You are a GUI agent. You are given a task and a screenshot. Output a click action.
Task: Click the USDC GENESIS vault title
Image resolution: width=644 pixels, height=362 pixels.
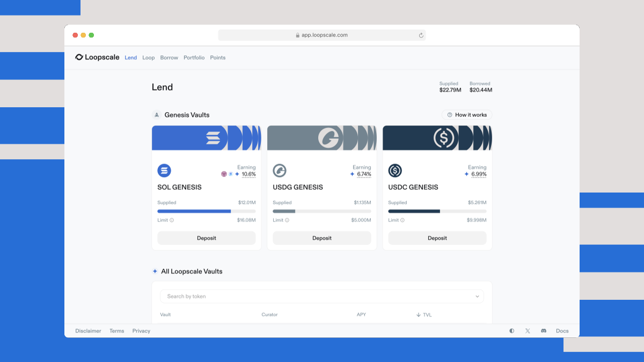(x=413, y=187)
